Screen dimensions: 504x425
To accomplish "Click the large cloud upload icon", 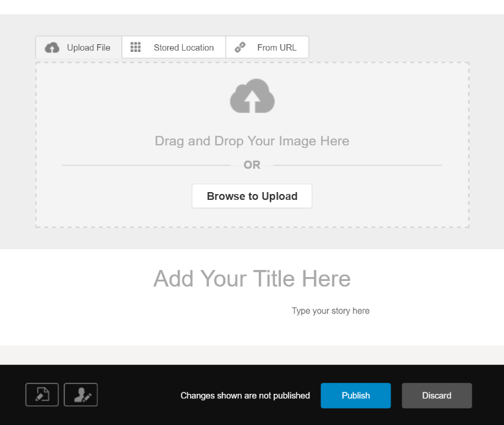I will tap(252, 96).
